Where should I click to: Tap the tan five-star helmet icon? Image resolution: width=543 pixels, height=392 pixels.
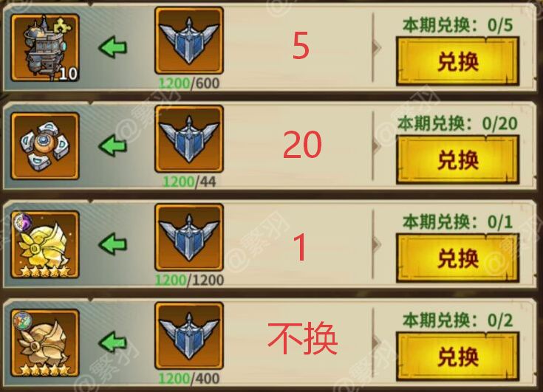tap(45, 343)
